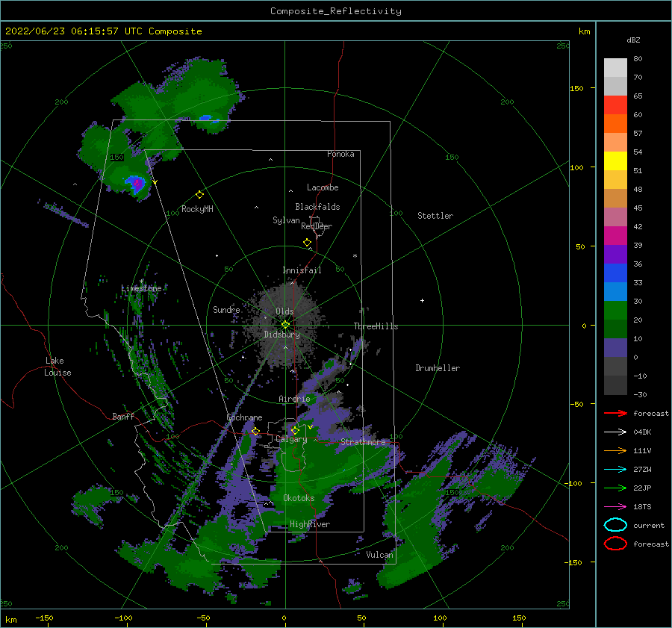Click the magenta 18TS arrow icon
The height and width of the screenshot is (628, 672).
615,507
